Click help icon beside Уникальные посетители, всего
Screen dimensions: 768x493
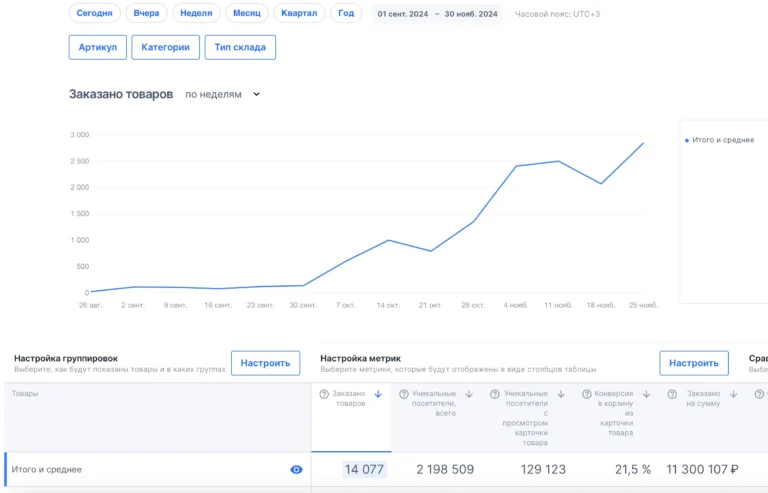402,395
